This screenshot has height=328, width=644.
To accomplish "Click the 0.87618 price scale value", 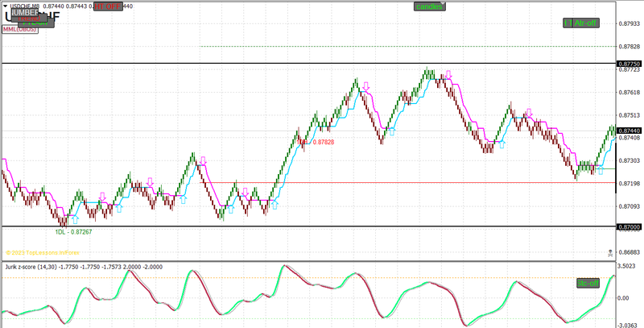I will pos(630,93).
